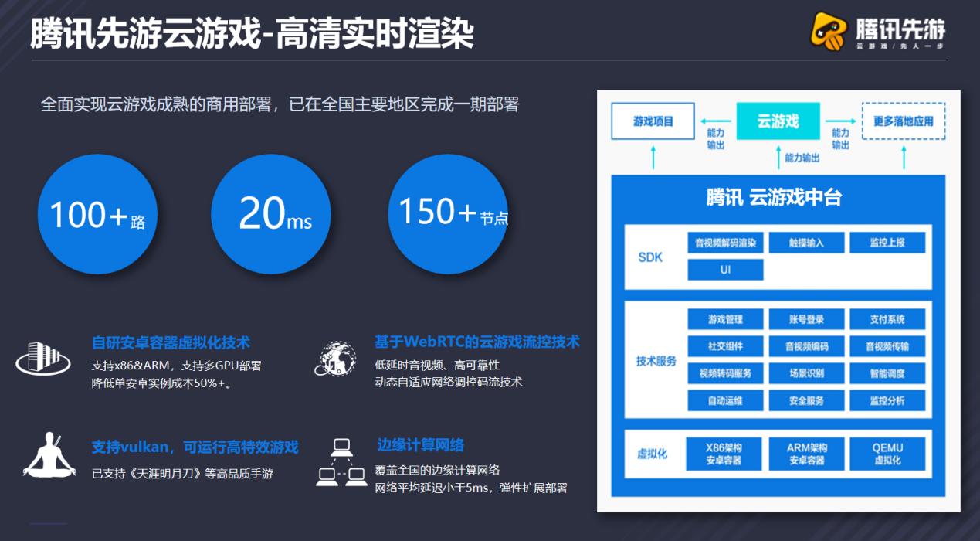Click the Tencent START controller logo icon
980x541 pixels.
coord(830,30)
